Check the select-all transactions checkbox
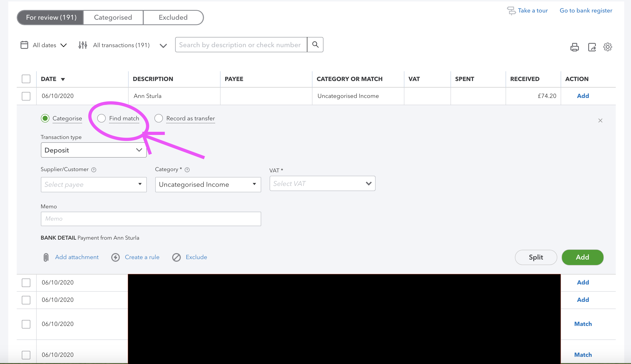The image size is (631, 364). coord(26,79)
